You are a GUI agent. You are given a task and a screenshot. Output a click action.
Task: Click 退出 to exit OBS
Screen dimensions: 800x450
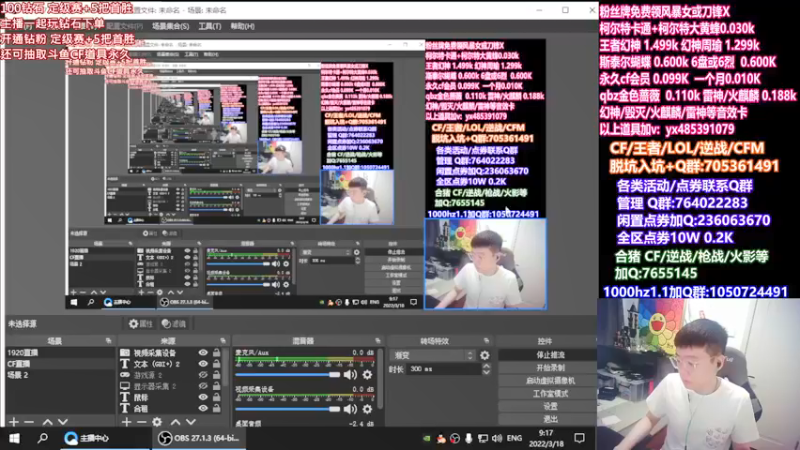(549, 419)
